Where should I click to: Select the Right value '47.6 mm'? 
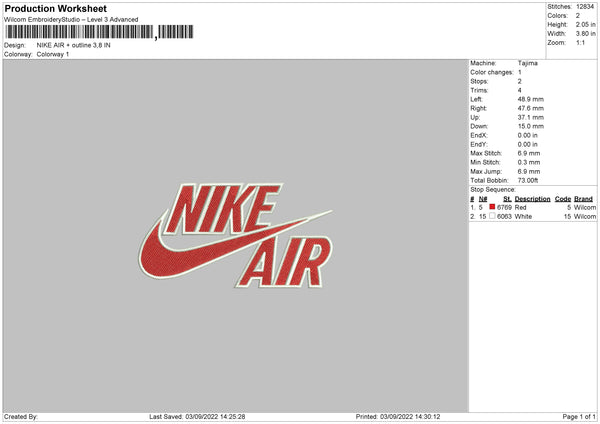coord(531,108)
